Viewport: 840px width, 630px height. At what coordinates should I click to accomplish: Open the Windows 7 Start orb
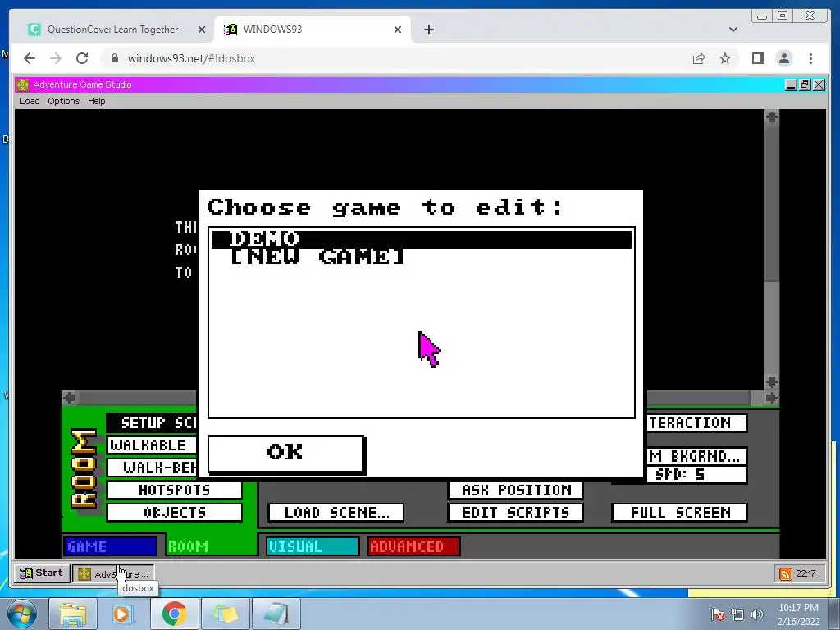click(x=21, y=614)
